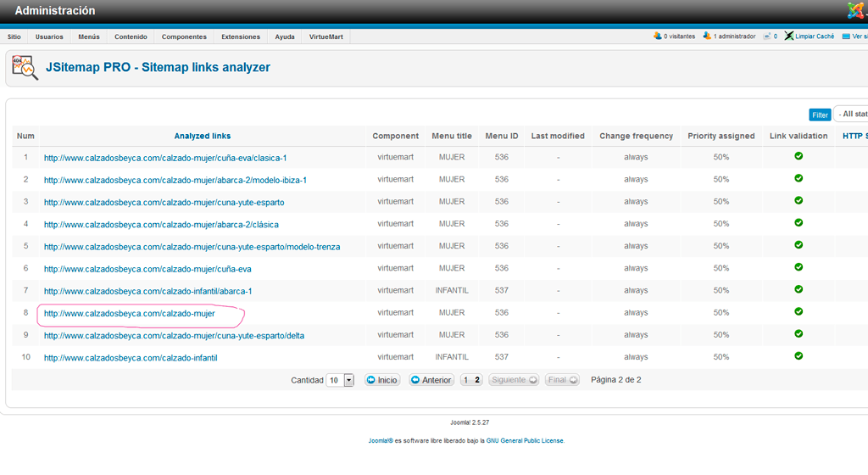This screenshot has height=475, width=868.
Task: Click green validation check for row 8
Action: point(798,311)
